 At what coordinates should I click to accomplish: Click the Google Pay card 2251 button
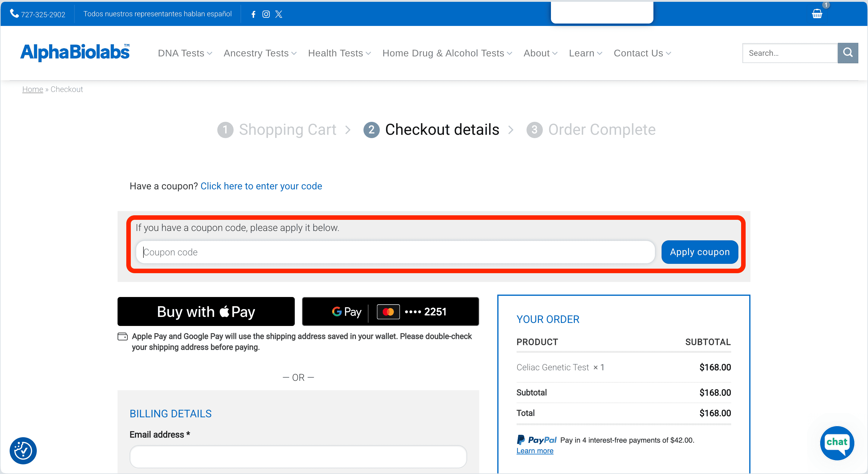pos(390,311)
